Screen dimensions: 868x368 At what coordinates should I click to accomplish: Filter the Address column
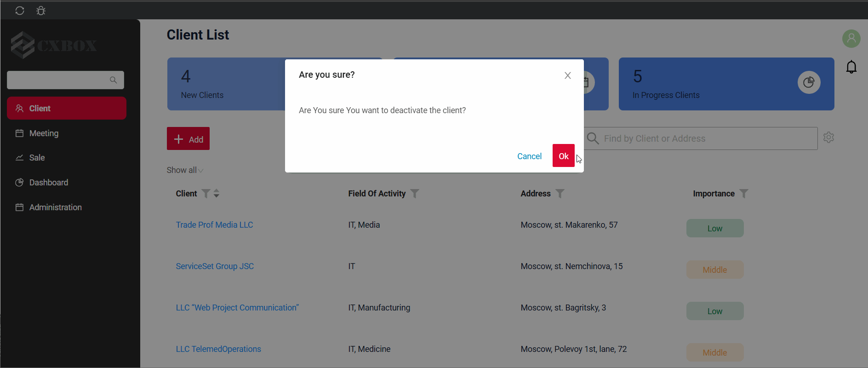[x=560, y=194]
